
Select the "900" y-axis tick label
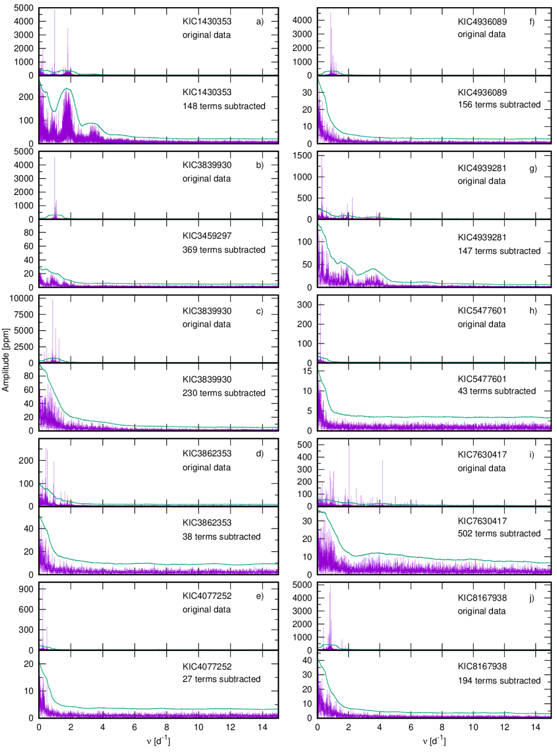pyautogui.click(x=26, y=589)
